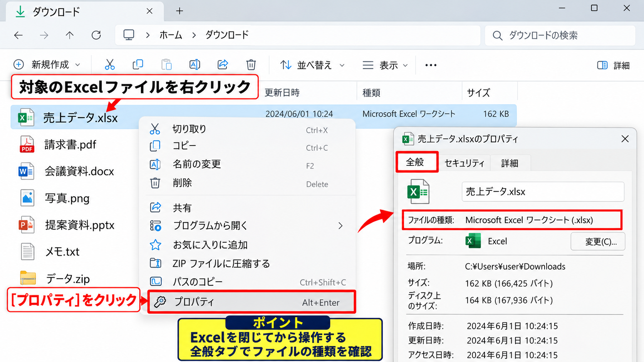Click the Cut scissors icon in the toolbar
This screenshot has height=362, width=644.
(110, 65)
